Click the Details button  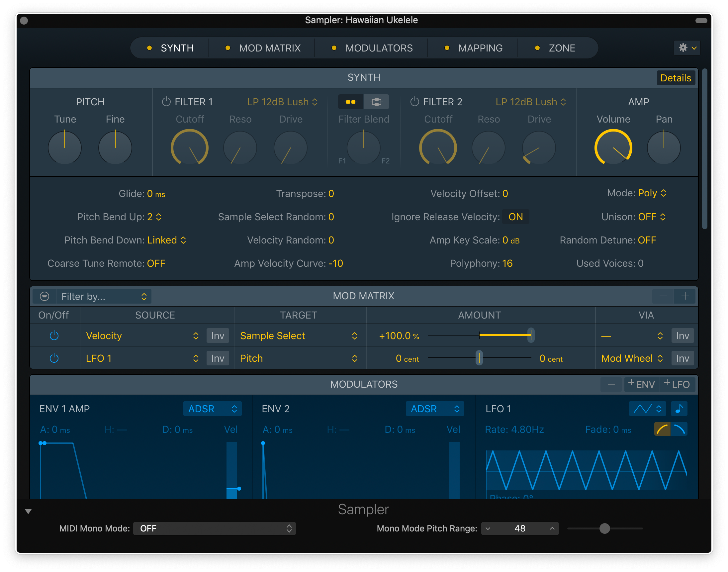pos(676,78)
